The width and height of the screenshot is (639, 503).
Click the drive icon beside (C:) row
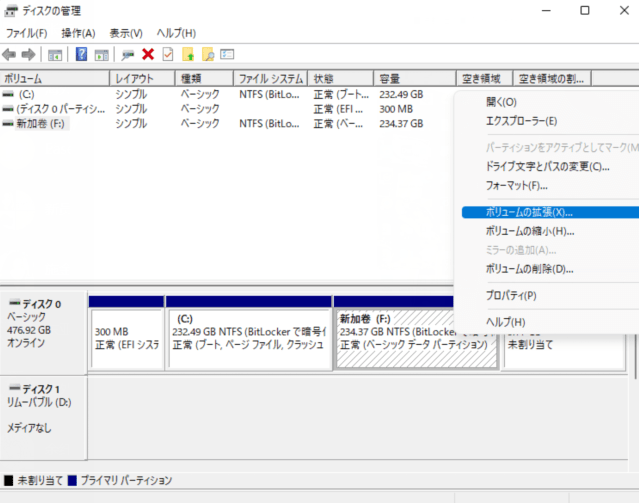[x=8, y=95]
